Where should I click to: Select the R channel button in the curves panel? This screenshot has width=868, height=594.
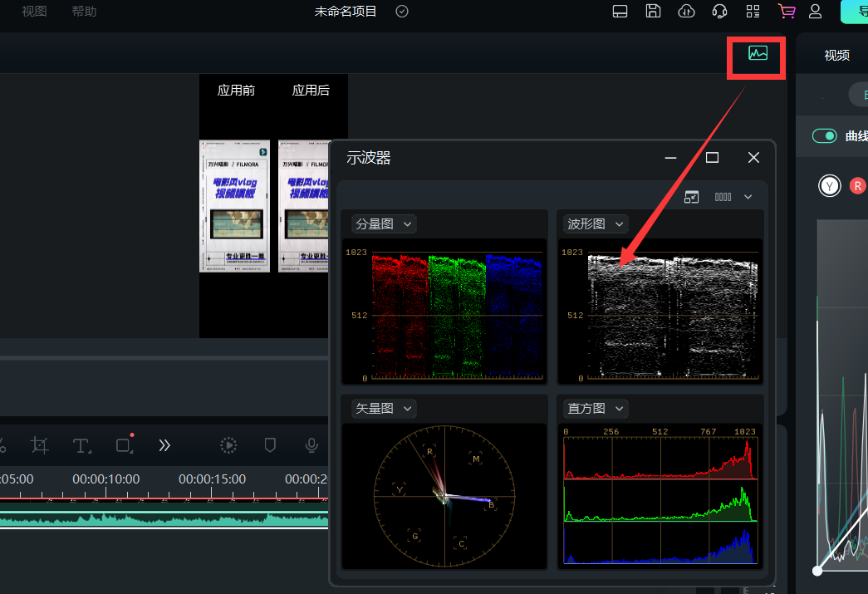[857, 185]
